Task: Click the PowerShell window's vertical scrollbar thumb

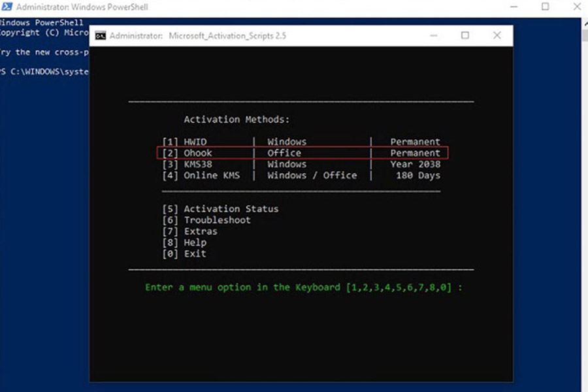Action: pyautogui.click(x=585, y=35)
